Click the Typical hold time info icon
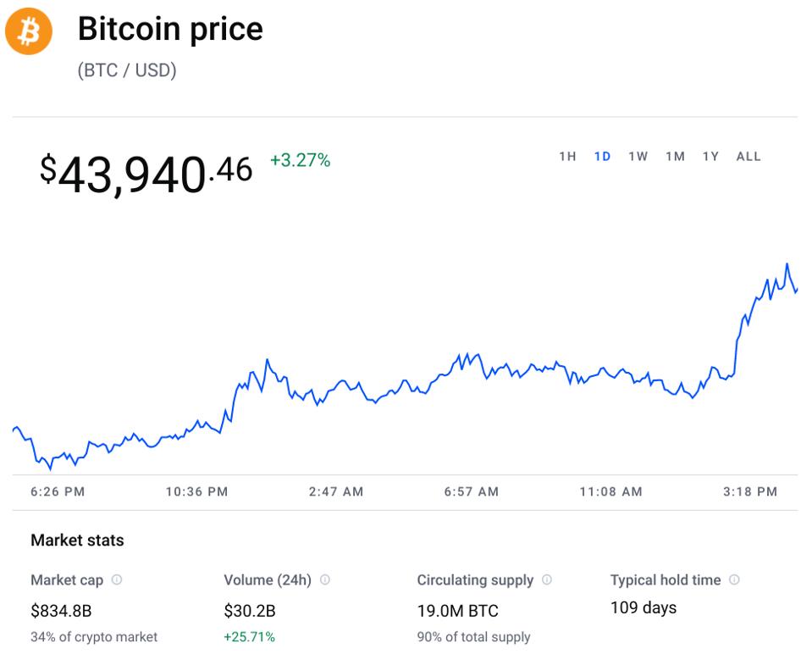The width and height of the screenshot is (812, 654). [734, 580]
